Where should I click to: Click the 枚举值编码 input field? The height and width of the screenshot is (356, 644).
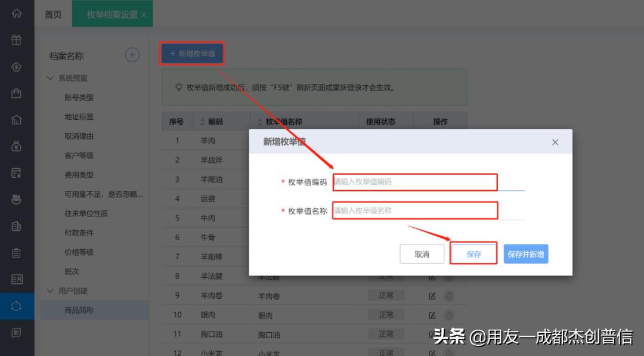click(x=414, y=182)
